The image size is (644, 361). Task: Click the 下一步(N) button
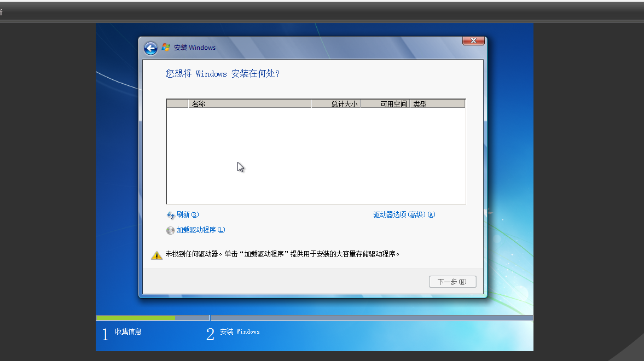452,282
